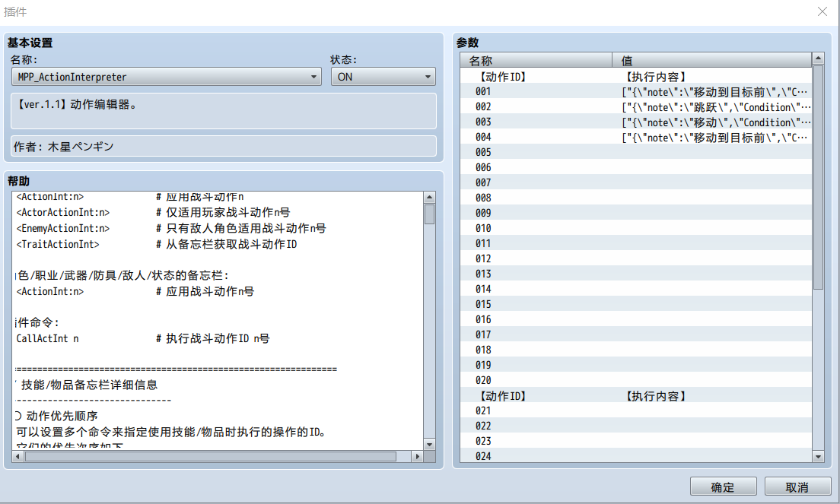The width and height of the screenshot is (840, 504).
Task: Select parameter row 012
Action: click(x=636, y=259)
